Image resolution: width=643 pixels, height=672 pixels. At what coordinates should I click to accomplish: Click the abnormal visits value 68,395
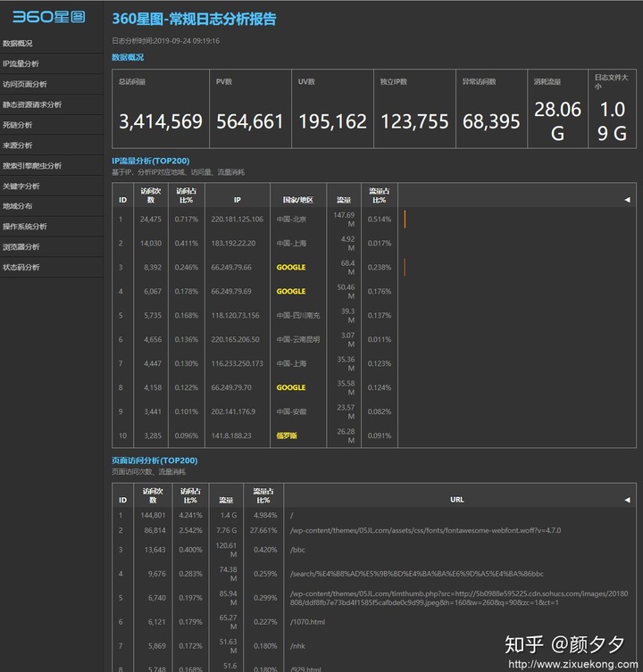[x=491, y=121]
